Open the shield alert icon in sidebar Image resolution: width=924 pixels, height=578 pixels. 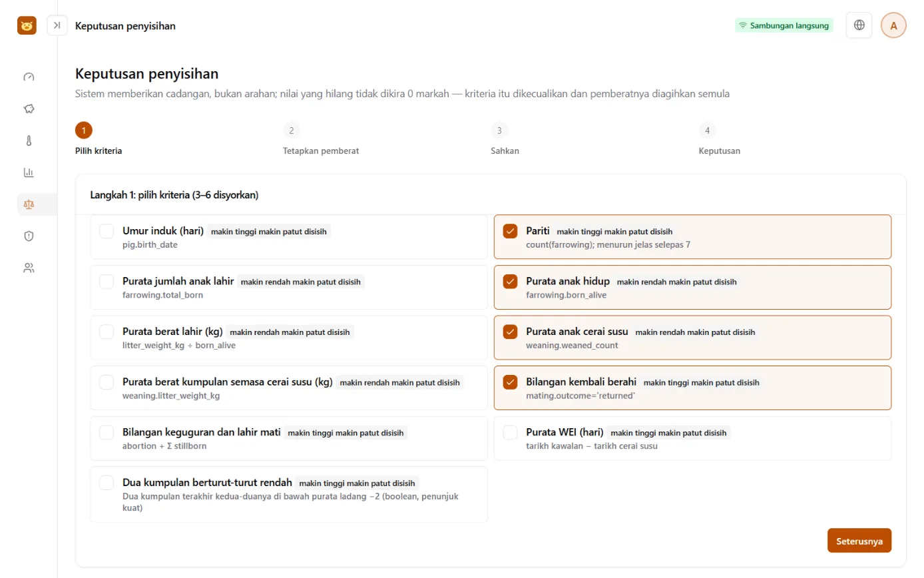click(x=29, y=236)
